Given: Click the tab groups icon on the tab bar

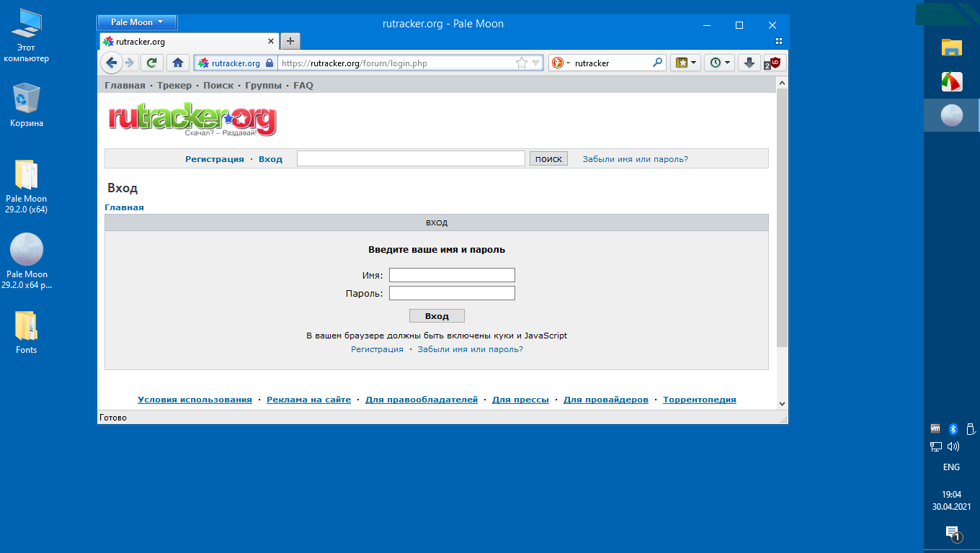Looking at the screenshot, I should (x=778, y=41).
